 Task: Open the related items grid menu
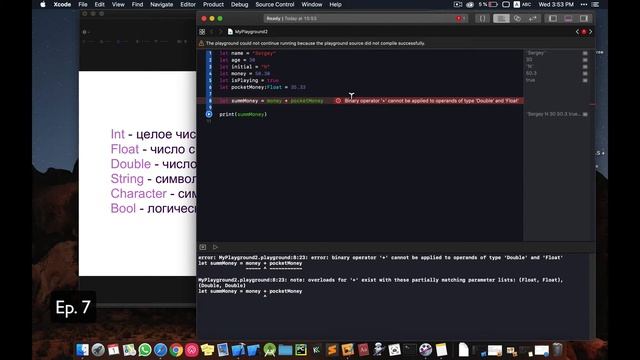(x=202, y=31)
